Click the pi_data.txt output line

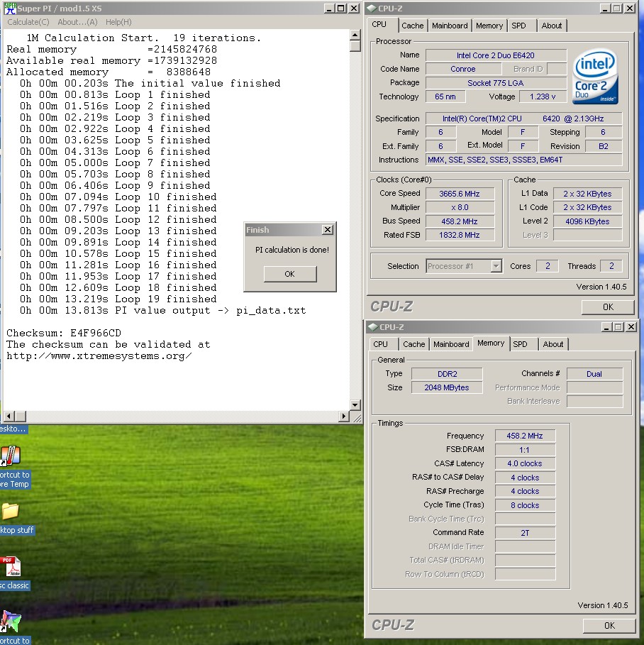pyautogui.click(x=163, y=311)
